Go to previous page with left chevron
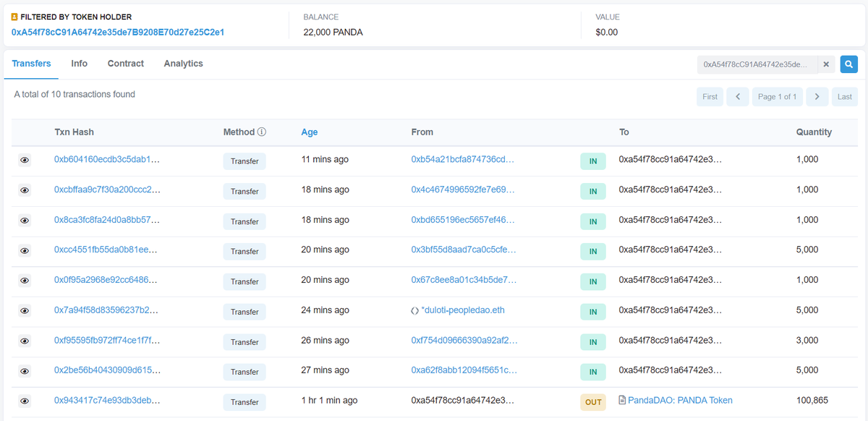Screen dimensions: 868x421 (737, 96)
